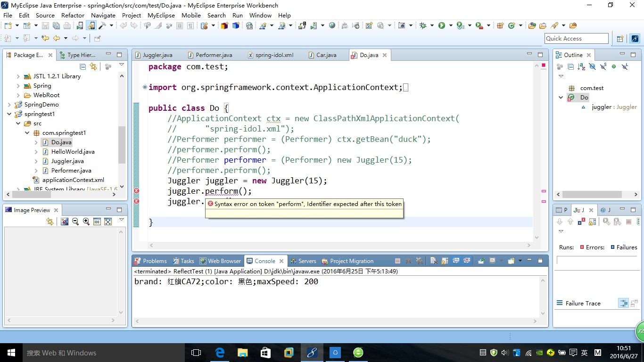Image resolution: width=644 pixels, height=362 pixels.
Task: Toggle Hide Non-Public Members in the Outline panel
Action: tap(614, 66)
